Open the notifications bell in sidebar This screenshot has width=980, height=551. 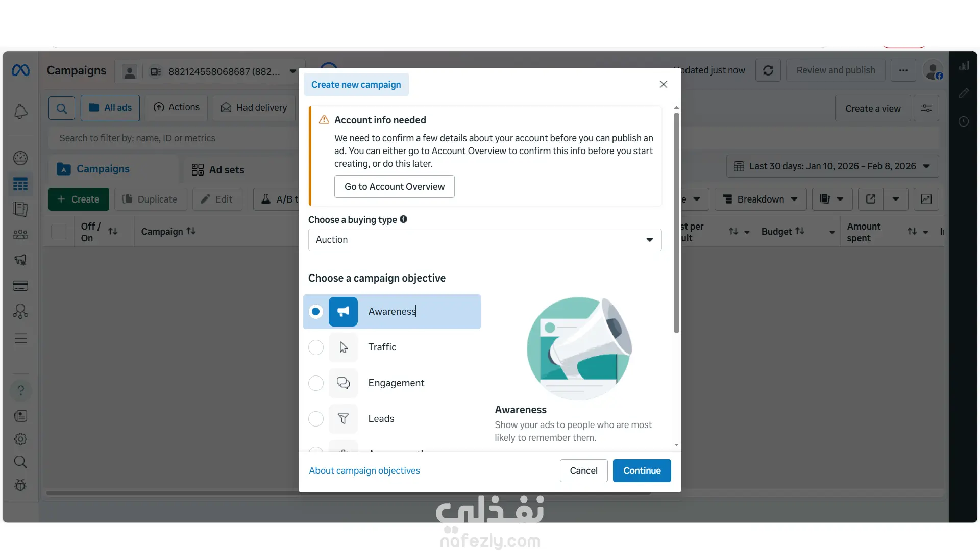click(x=20, y=112)
